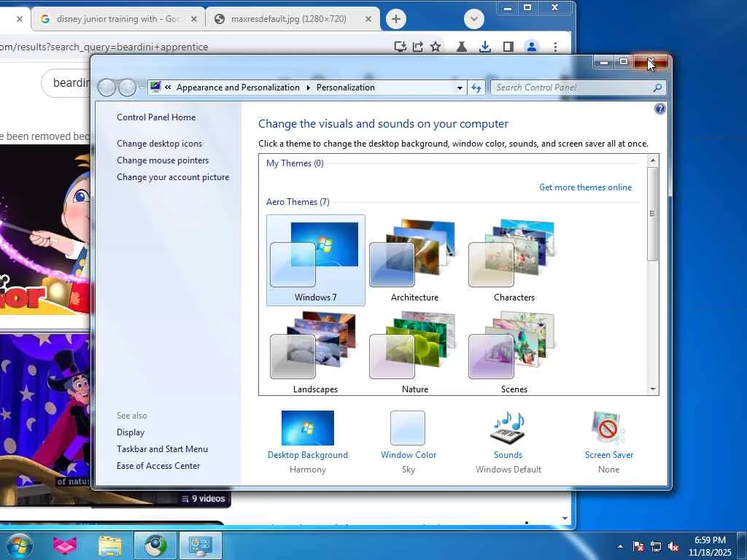Click the Control Panel help icon
Viewport: 747px width, 560px height.
click(x=659, y=109)
